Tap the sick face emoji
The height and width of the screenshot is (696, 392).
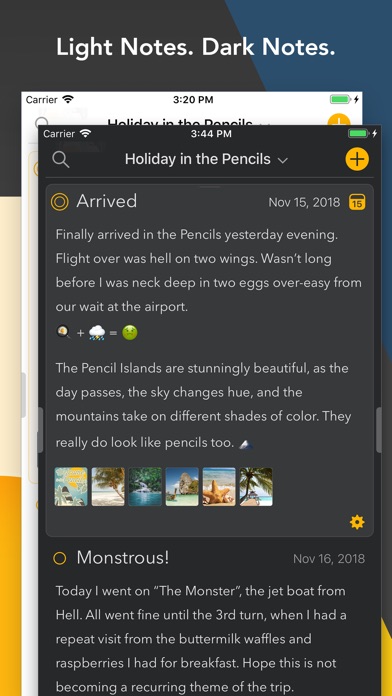click(x=130, y=332)
